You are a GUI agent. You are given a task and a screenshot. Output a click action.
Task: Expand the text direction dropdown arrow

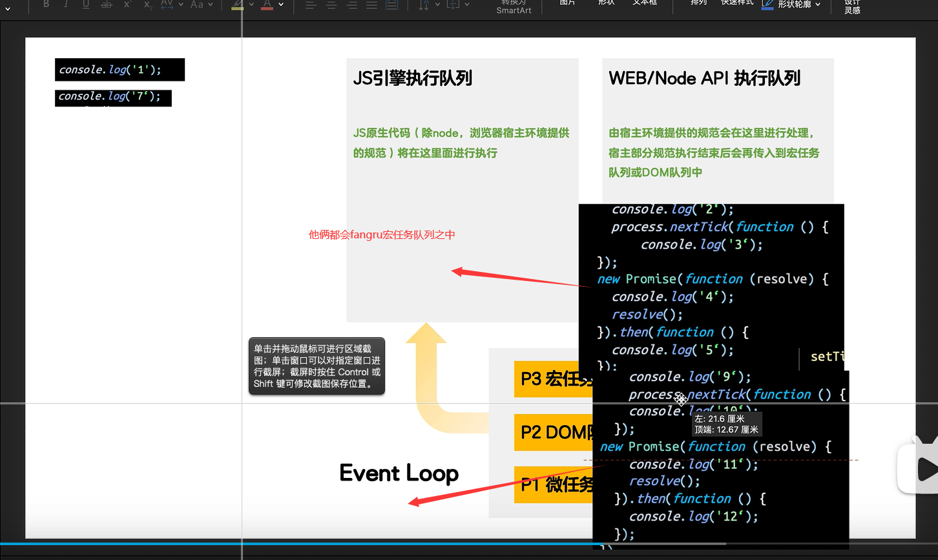coord(437,5)
